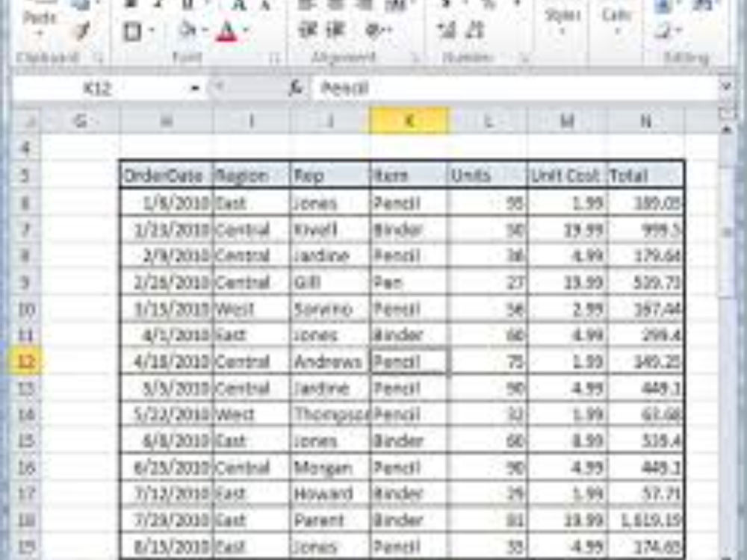Select the cell containing Thompson

click(x=329, y=414)
